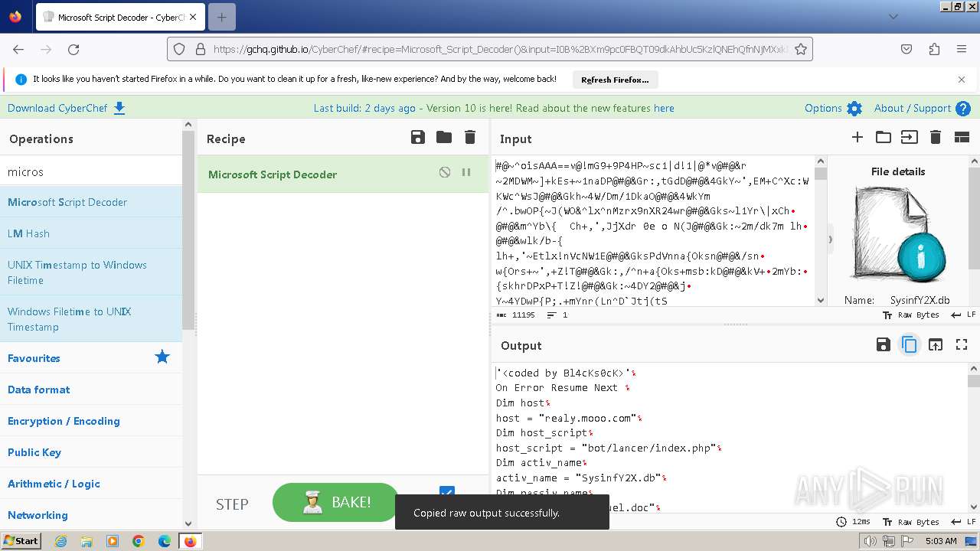Expand the Arithmetic / Logic category
Viewport: 980px width, 551px height.
(x=92, y=484)
